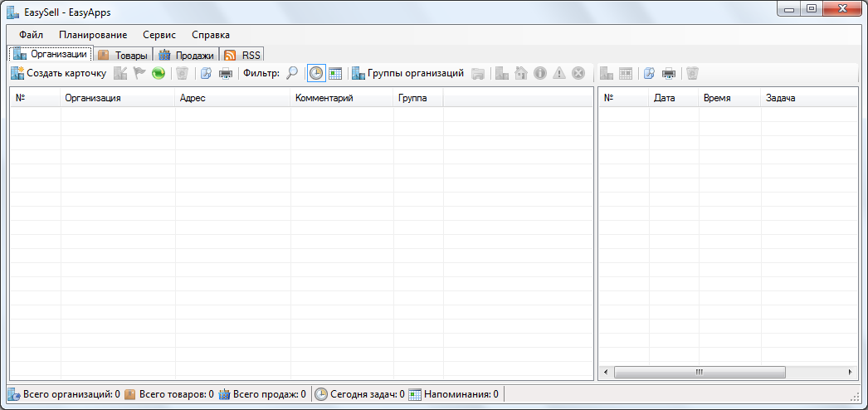This screenshot has height=410, width=868.
Task: Click the grayed edit organization card icon
Action: [120, 73]
